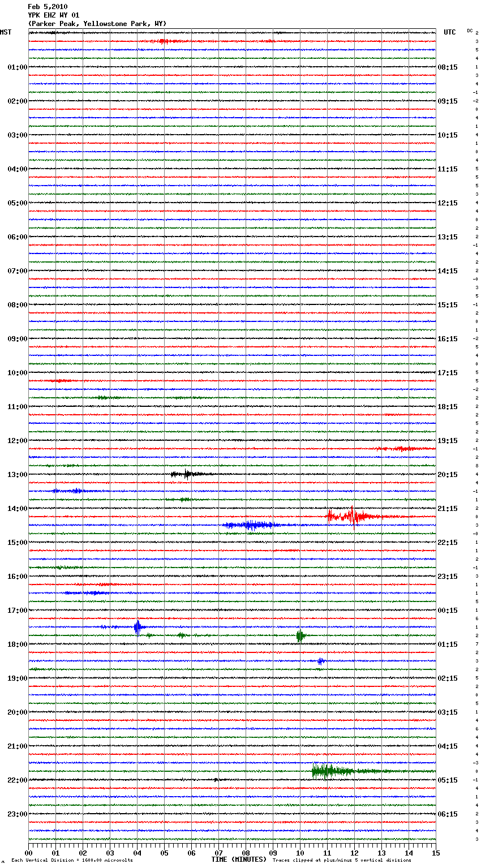This screenshot has width=481, height=868.
Task: Click the '21:15' UTC time label
Action: tap(448, 509)
